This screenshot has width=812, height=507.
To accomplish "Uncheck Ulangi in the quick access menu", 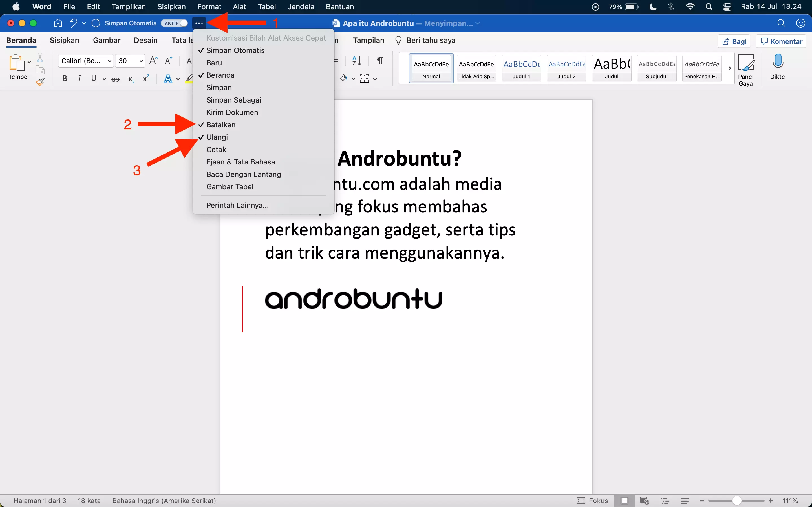I will (x=217, y=137).
